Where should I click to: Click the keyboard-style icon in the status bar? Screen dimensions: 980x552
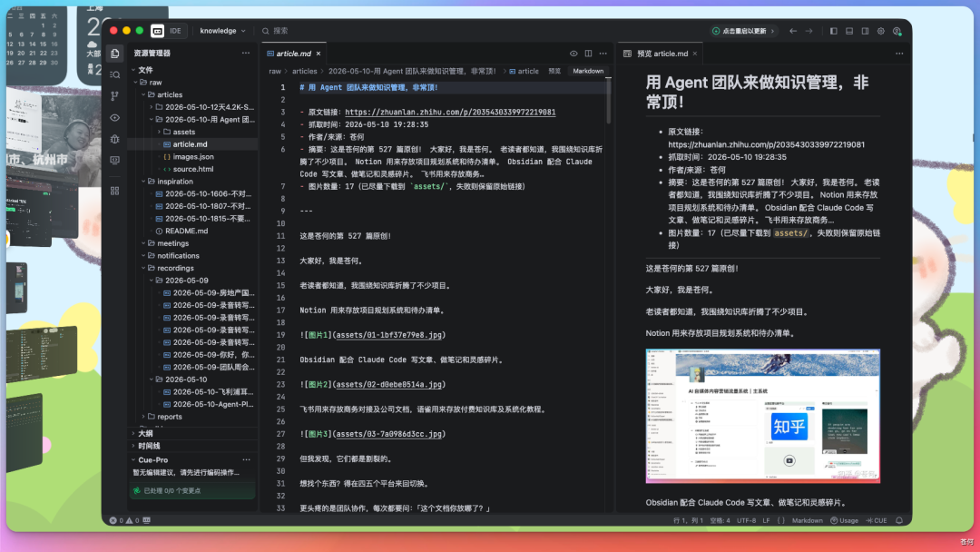tap(147, 520)
